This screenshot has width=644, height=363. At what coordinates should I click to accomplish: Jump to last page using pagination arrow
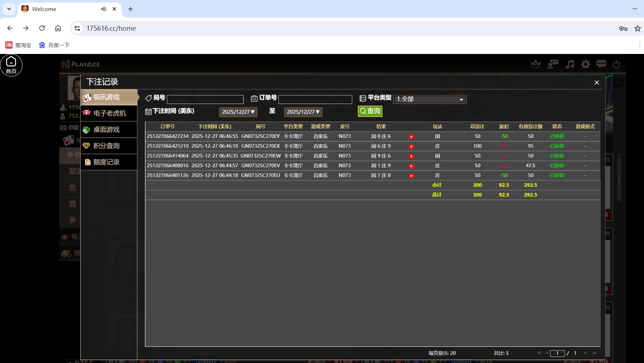click(594, 353)
